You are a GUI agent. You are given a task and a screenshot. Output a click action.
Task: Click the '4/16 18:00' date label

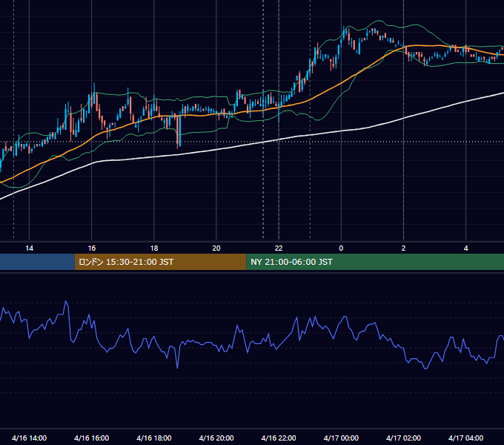coord(154,438)
